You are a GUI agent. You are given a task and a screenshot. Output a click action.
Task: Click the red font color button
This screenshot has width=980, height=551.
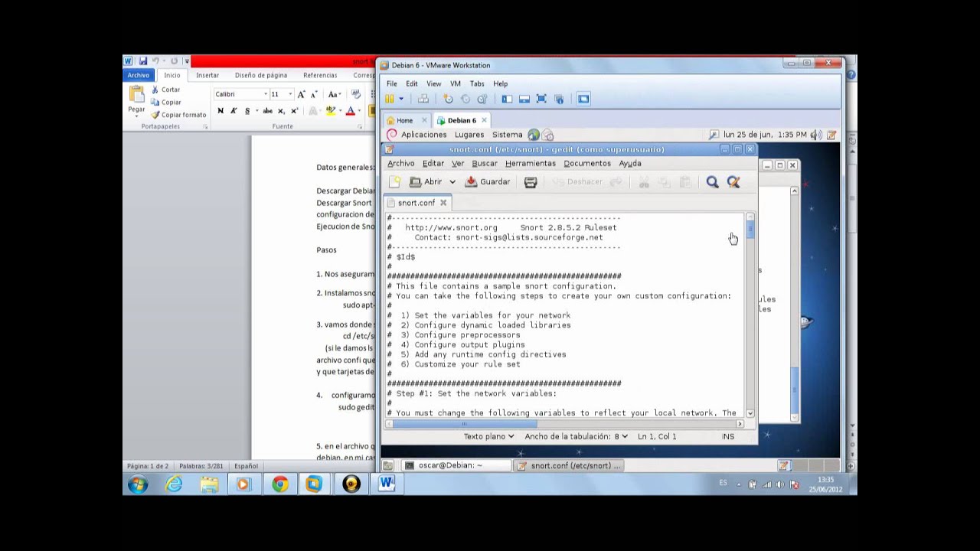(x=350, y=111)
